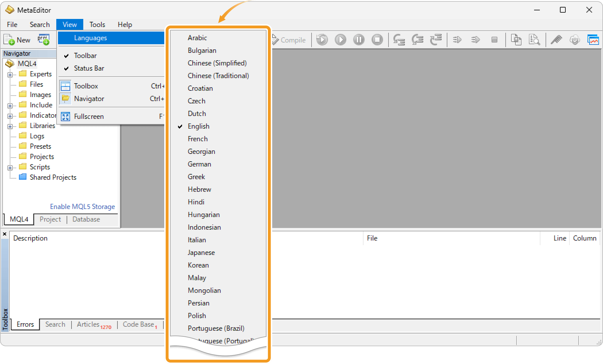The height and width of the screenshot is (364, 603).
Task: Select the Search tab in Toolbox
Action: [55, 324]
